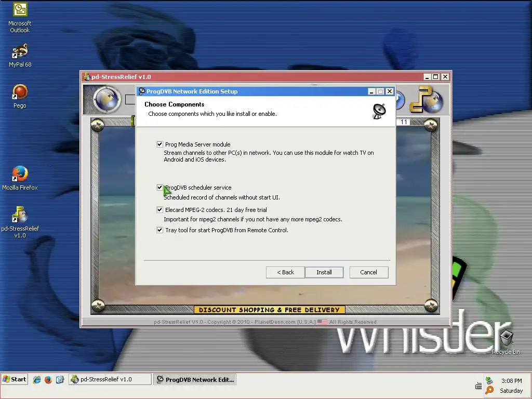Launch Firefox from quick launch bar
This screenshot has width=532, height=399.
click(x=48, y=380)
